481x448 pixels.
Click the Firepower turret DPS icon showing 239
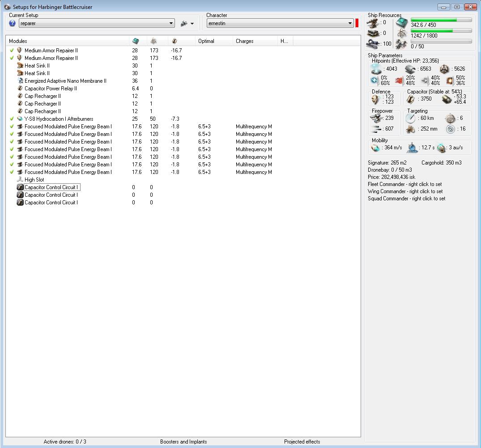[376, 118]
